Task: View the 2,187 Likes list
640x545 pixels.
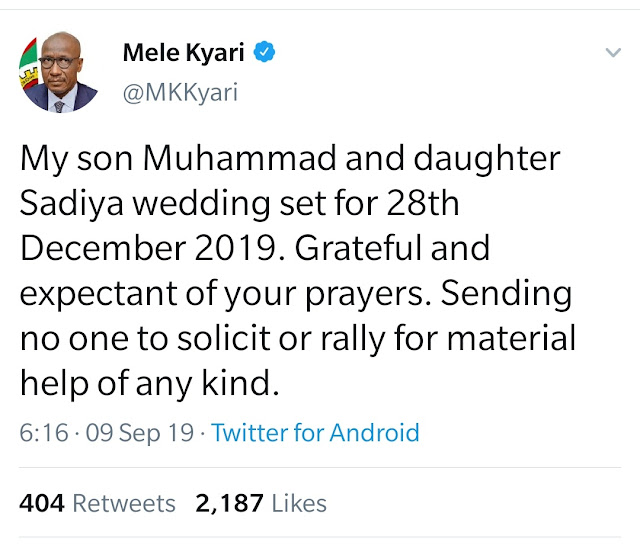Action: tap(261, 503)
